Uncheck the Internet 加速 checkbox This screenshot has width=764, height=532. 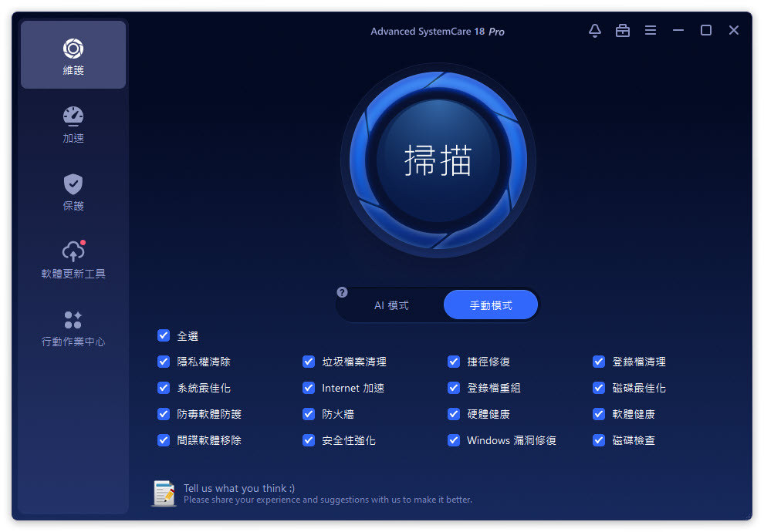pos(309,388)
